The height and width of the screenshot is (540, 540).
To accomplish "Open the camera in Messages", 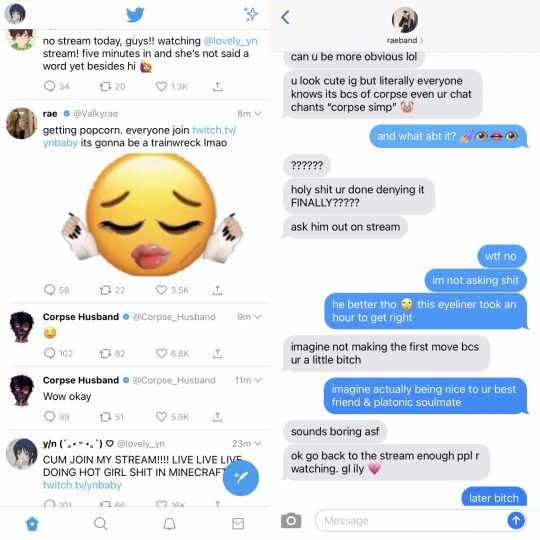I will point(291,520).
